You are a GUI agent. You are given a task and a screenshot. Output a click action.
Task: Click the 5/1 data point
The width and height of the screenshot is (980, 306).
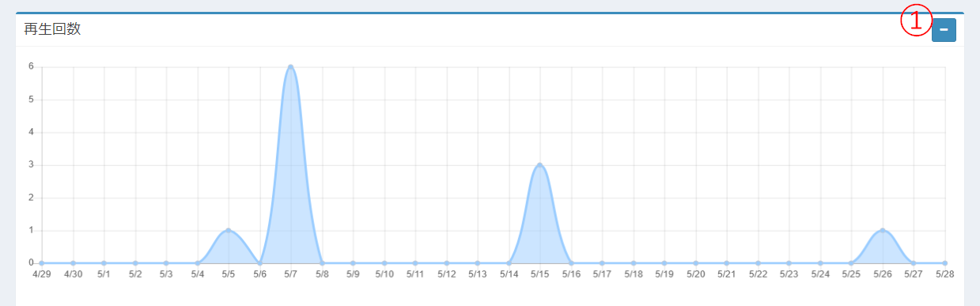pos(104,263)
